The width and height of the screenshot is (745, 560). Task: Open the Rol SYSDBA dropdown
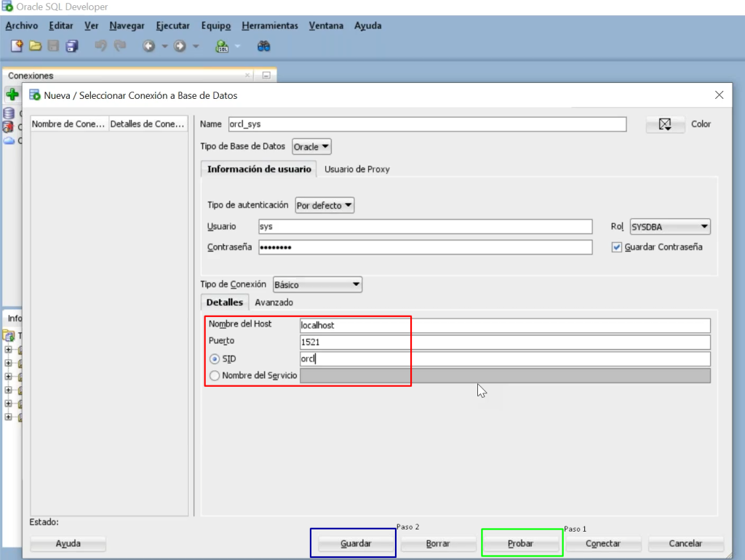pyautogui.click(x=670, y=227)
